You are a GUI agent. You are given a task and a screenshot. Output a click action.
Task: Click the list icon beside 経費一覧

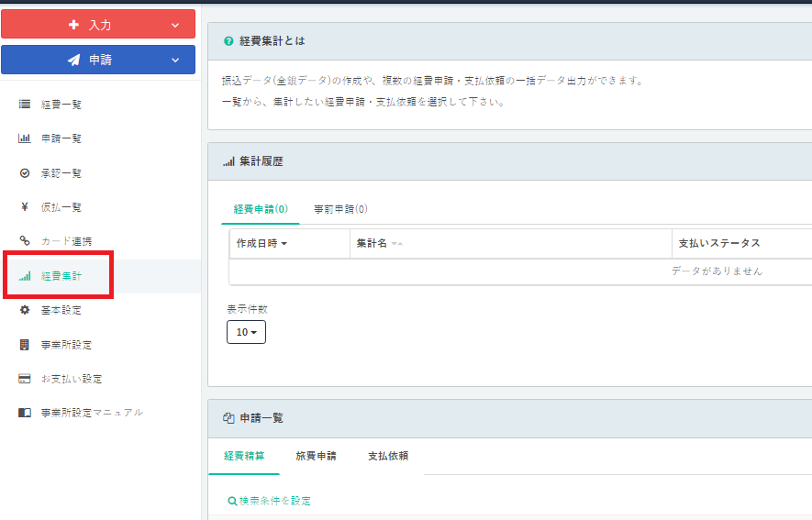tap(25, 104)
